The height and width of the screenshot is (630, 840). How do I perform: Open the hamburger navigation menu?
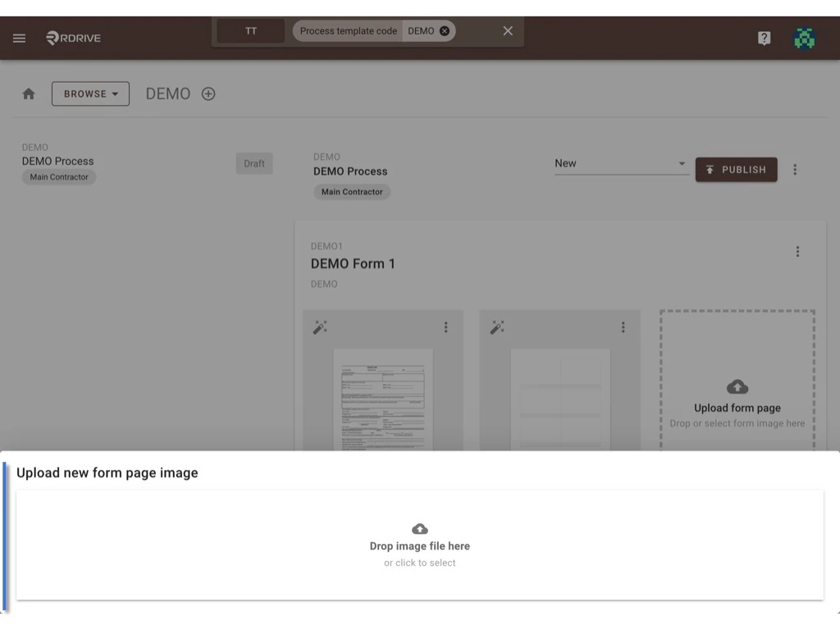coord(19,38)
